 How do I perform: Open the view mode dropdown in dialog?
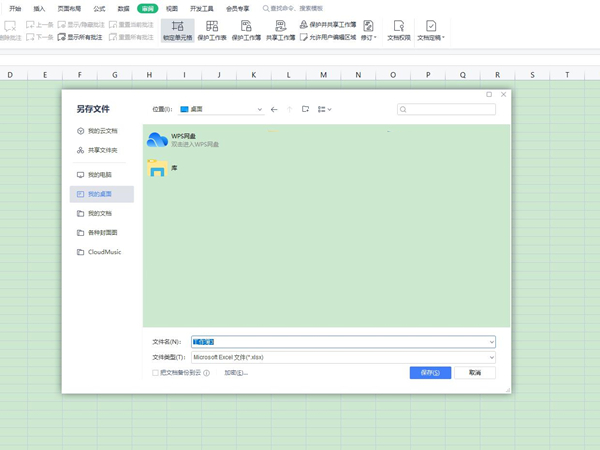[325, 109]
